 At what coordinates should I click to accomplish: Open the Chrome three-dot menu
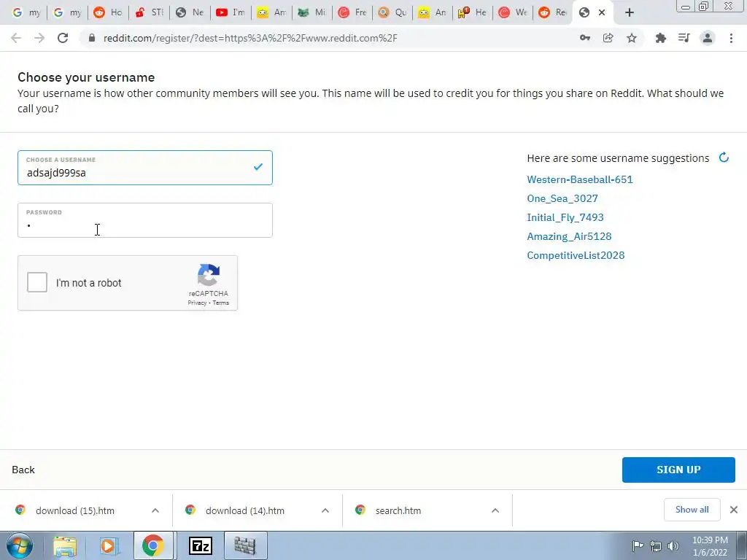pyautogui.click(x=731, y=38)
